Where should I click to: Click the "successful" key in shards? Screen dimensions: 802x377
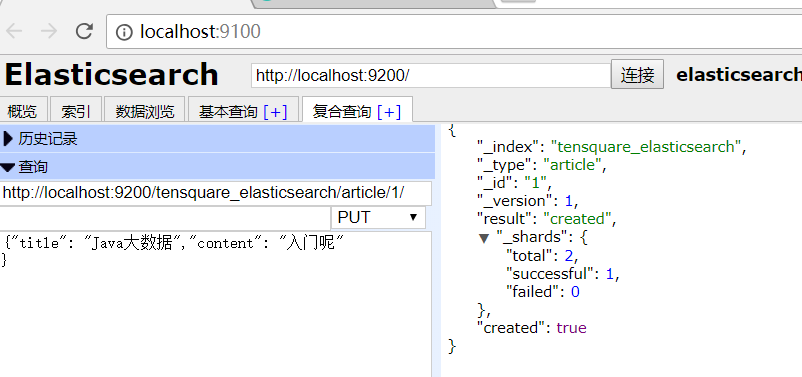[550, 274]
